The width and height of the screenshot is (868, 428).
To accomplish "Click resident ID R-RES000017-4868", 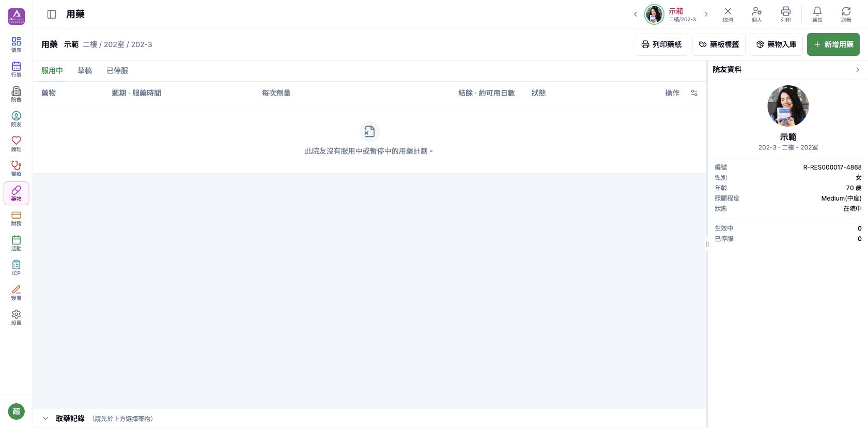I will coord(832,167).
